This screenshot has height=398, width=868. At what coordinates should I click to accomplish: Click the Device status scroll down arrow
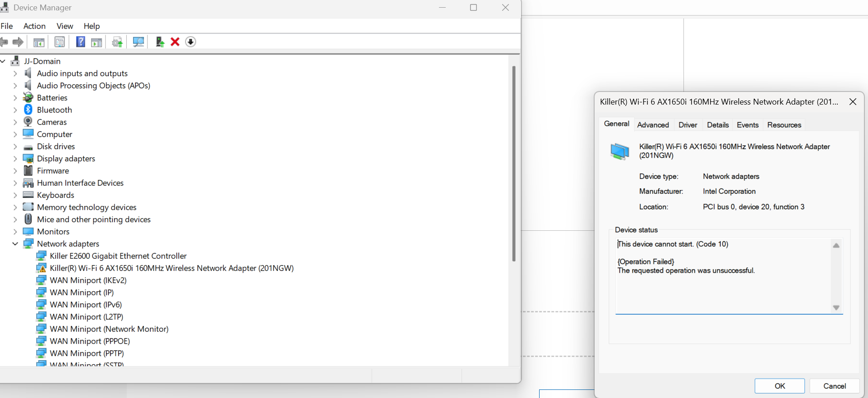click(x=836, y=307)
